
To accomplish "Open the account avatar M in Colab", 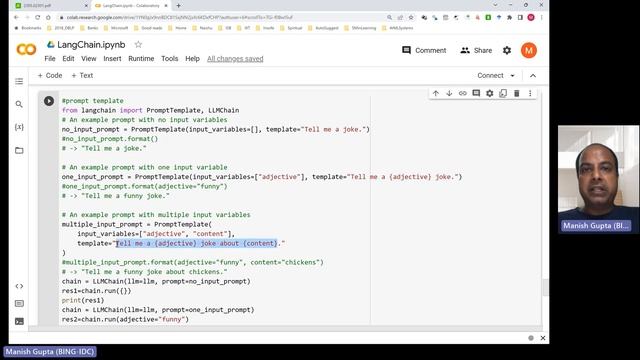I will tap(529, 50).
